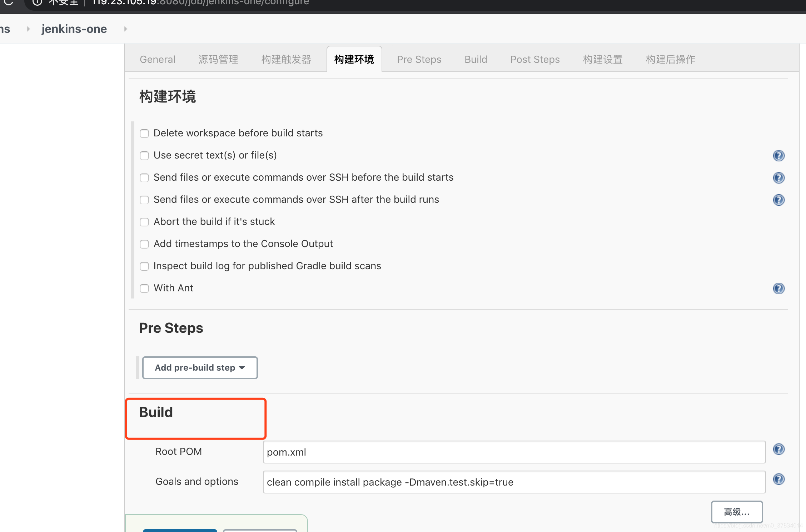Click help icon beside Root POM field

pos(778,449)
